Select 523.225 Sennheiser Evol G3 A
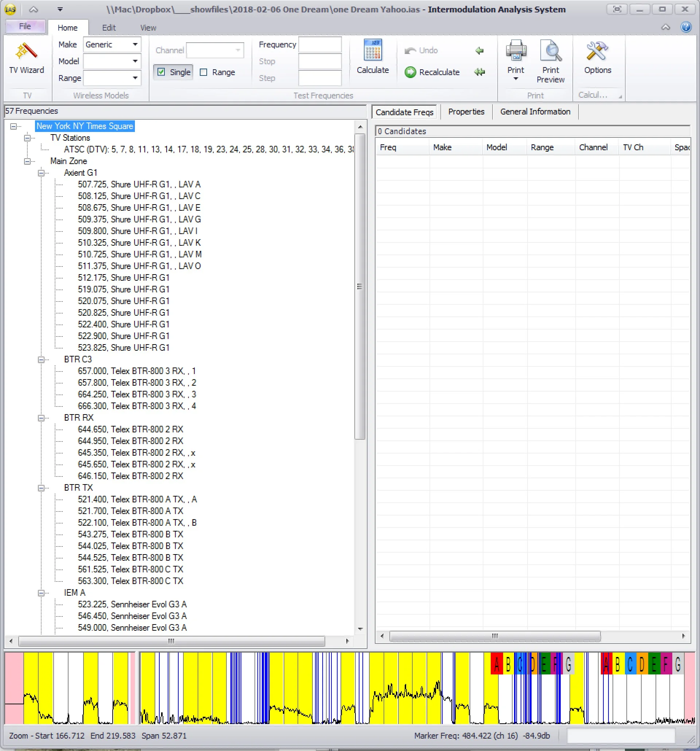This screenshot has width=700, height=751. (x=132, y=604)
